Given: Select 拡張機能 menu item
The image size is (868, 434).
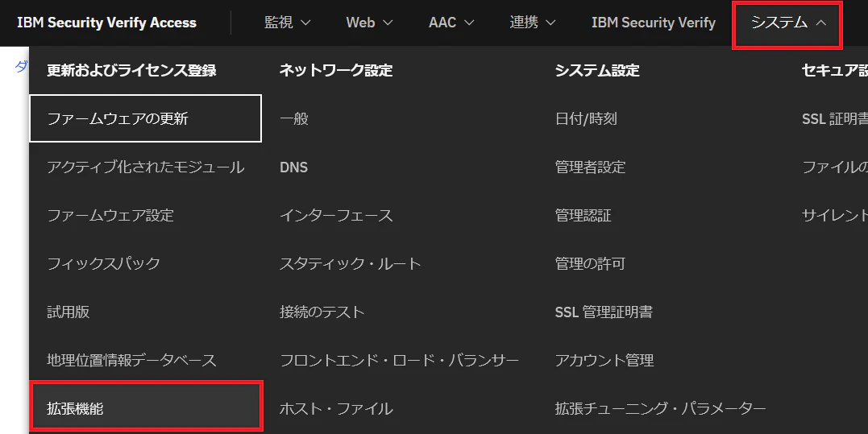Looking at the screenshot, I should tap(146, 408).
